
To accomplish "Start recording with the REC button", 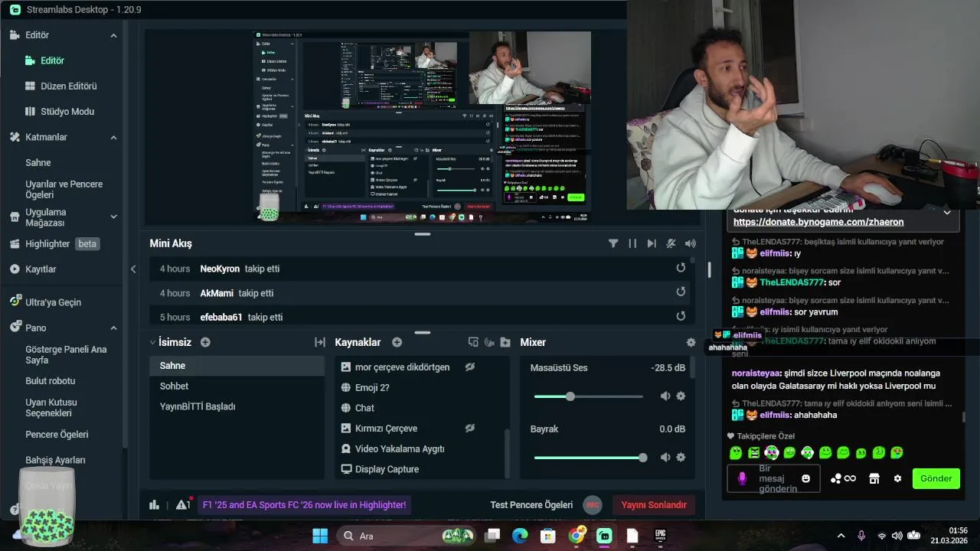I will pyautogui.click(x=592, y=504).
